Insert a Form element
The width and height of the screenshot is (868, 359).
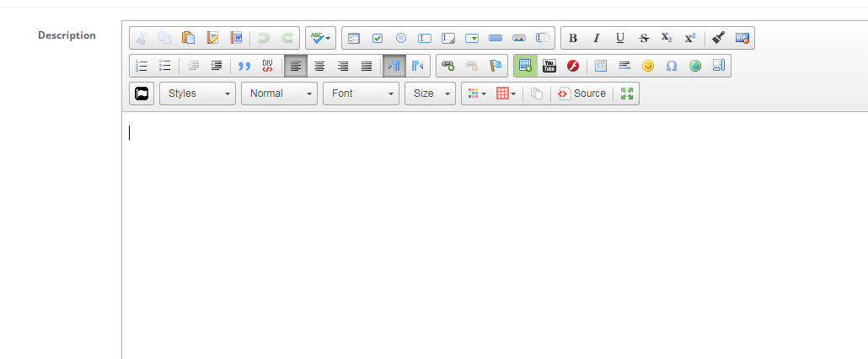pos(354,38)
